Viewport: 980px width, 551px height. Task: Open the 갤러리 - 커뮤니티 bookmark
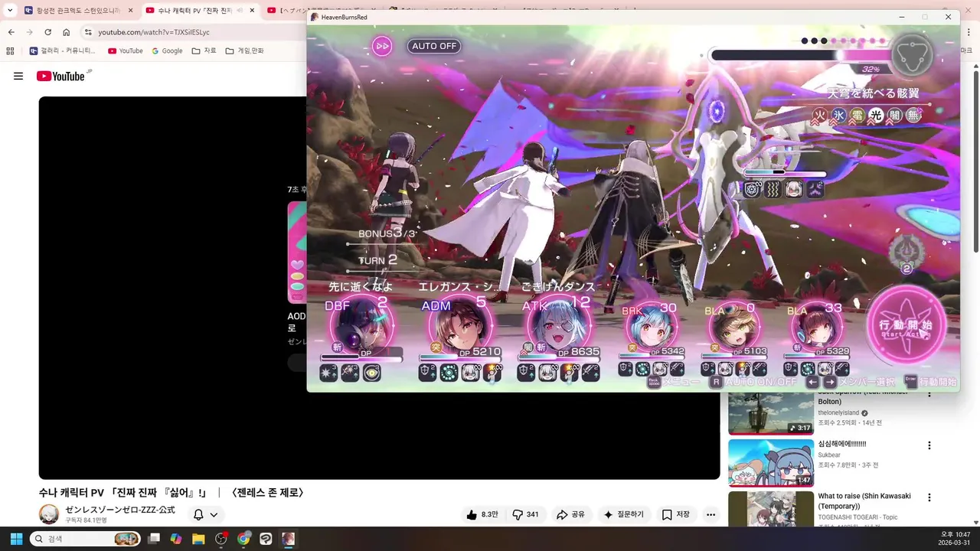[63, 51]
